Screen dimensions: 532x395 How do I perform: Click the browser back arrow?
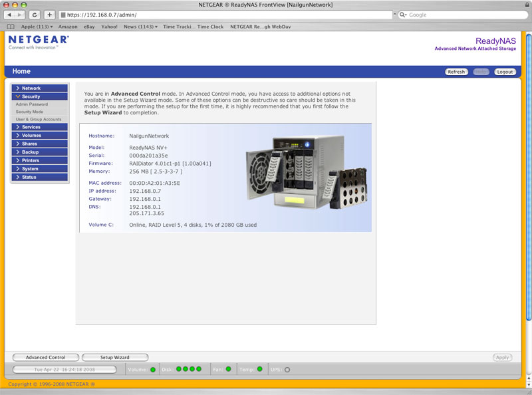pos(9,14)
